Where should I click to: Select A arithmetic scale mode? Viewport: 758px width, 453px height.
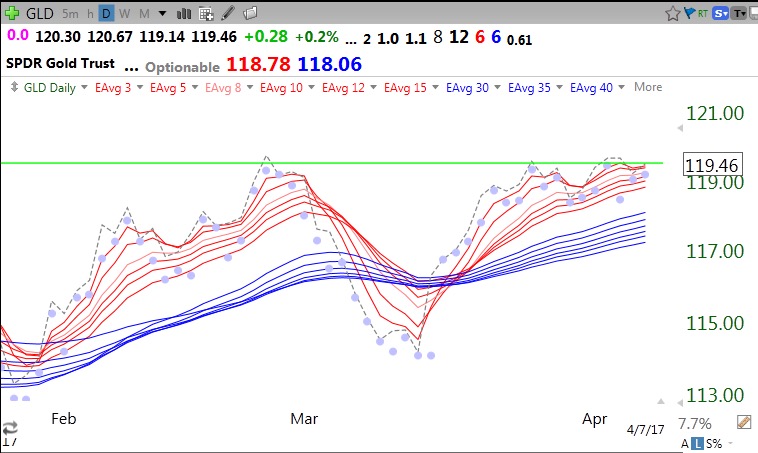[685, 443]
